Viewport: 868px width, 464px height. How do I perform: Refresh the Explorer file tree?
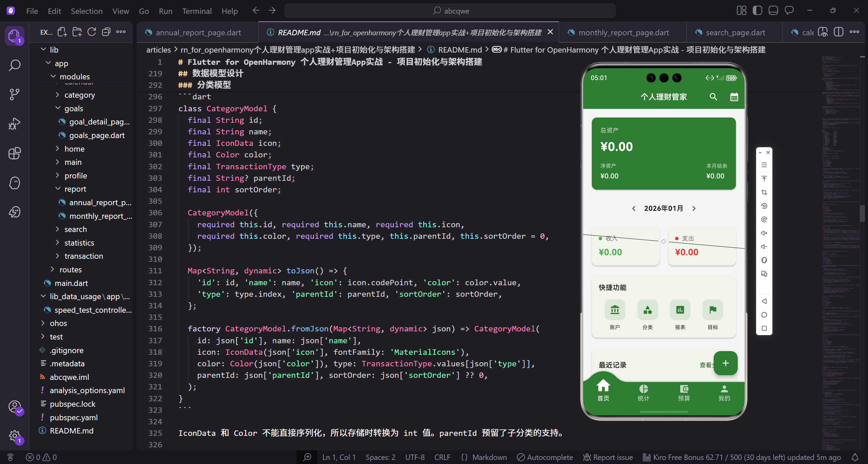click(92, 32)
